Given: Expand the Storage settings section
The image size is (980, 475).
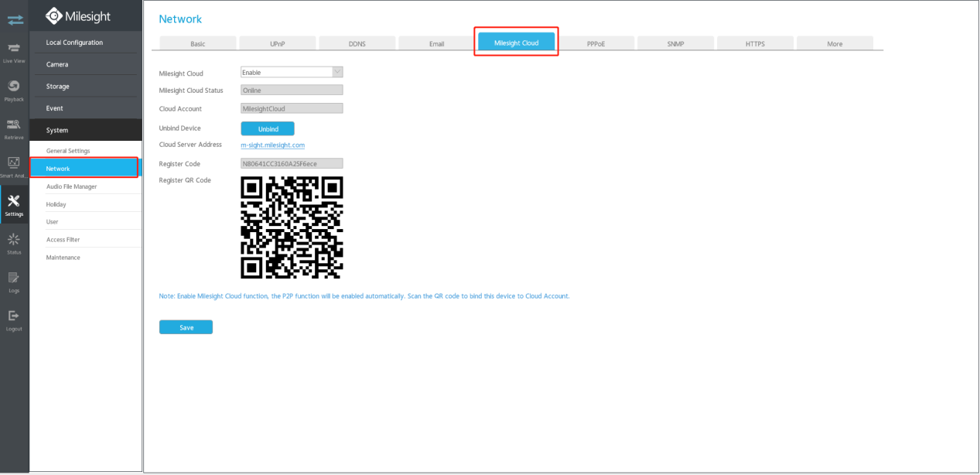Looking at the screenshot, I should [x=86, y=86].
